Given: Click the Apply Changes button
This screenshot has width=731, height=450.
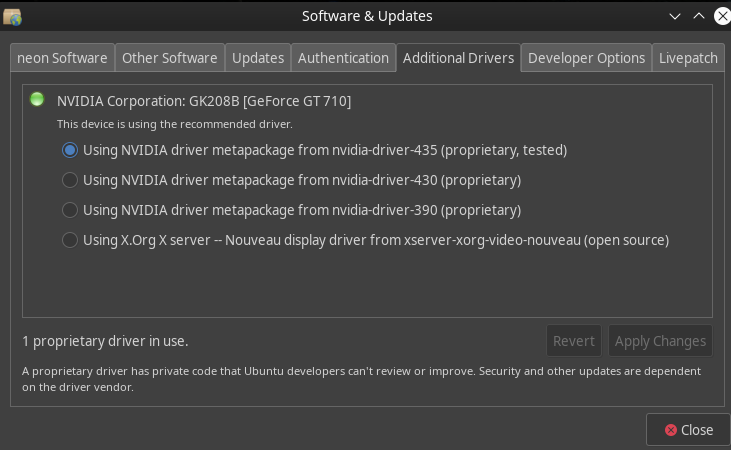Looking at the screenshot, I should tap(660, 341).
